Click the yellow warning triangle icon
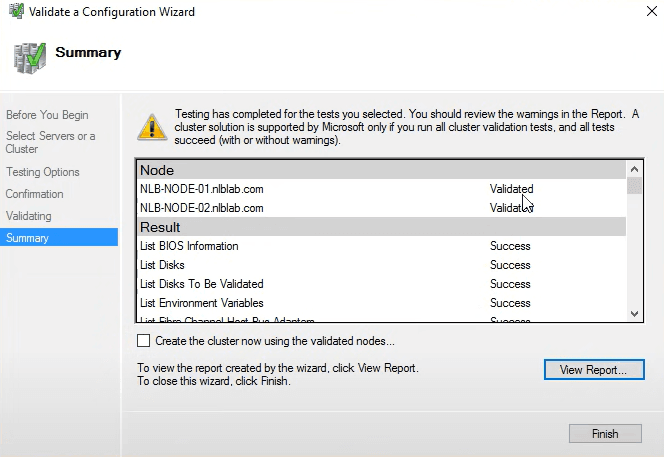Viewport: 664px width, 457px height. coord(152,127)
